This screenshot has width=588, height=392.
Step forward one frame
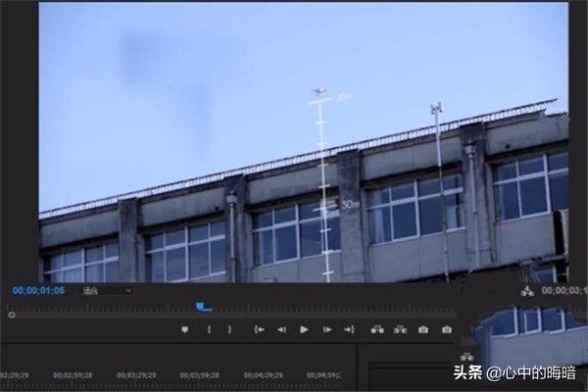pyautogui.click(x=327, y=329)
